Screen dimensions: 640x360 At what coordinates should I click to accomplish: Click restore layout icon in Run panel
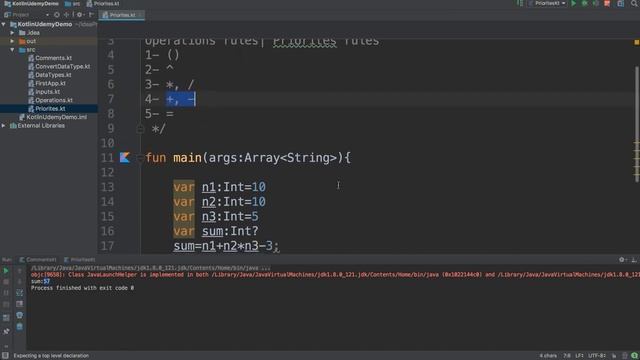tap(6, 318)
